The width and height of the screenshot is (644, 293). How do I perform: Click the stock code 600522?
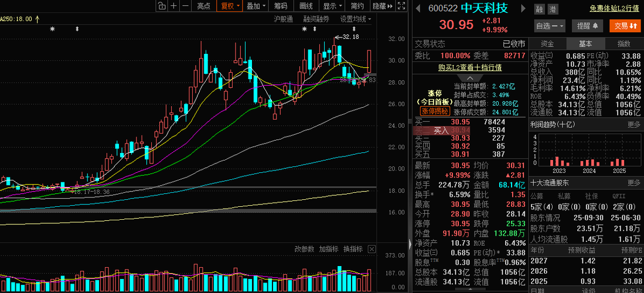(x=443, y=9)
